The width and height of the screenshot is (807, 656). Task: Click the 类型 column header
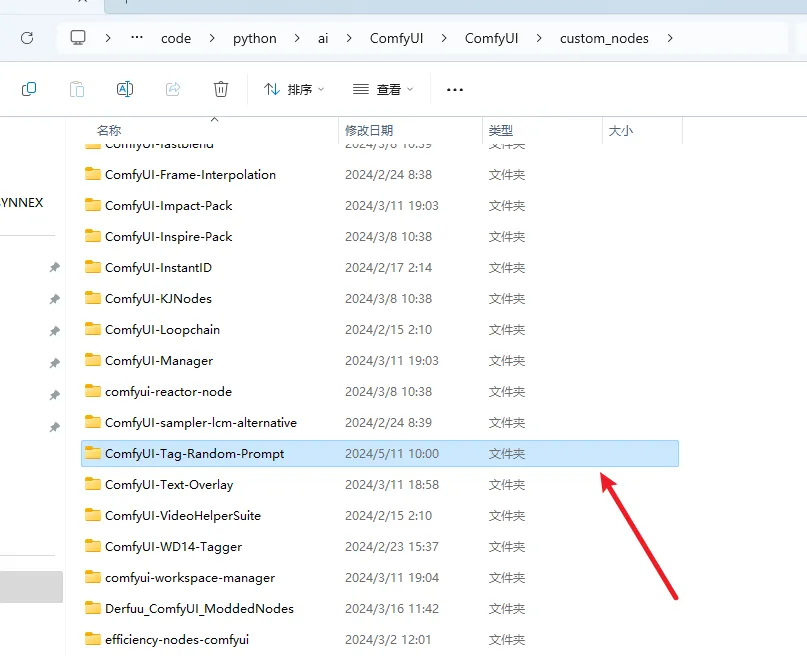click(x=501, y=130)
